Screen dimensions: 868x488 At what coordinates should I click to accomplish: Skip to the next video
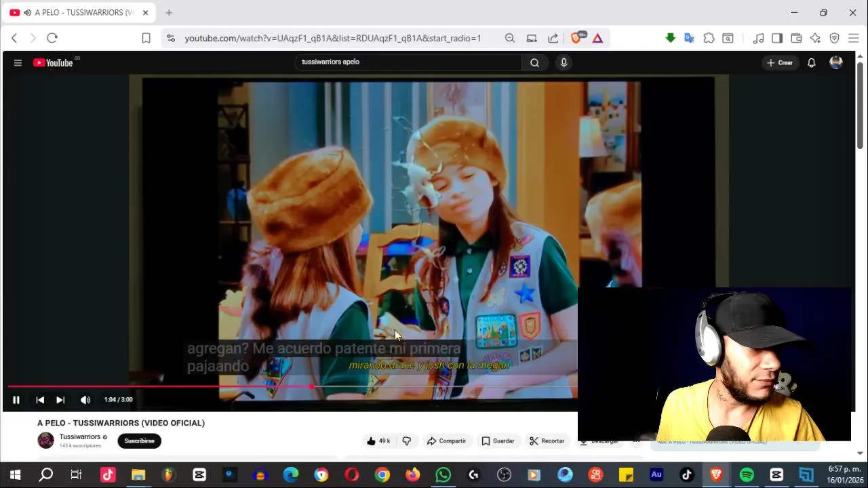(x=60, y=400)
